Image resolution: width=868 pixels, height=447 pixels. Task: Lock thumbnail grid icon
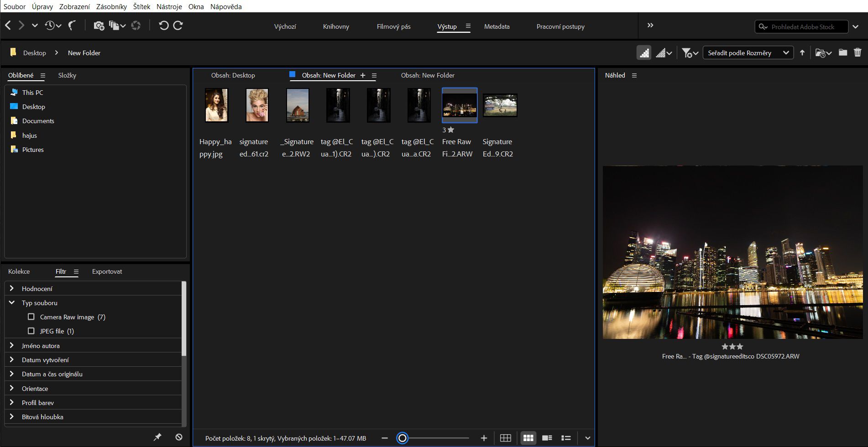505,438
